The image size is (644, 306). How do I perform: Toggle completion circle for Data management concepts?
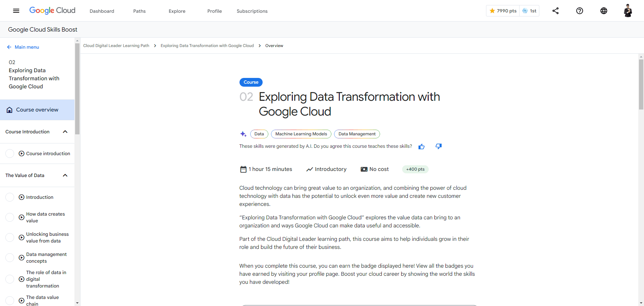(10, 258)
